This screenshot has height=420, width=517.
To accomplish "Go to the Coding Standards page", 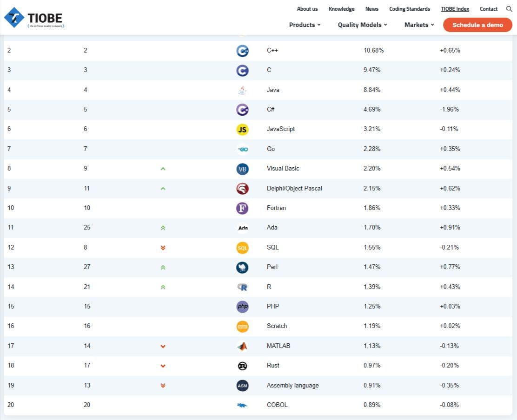I will pos(410,9).
